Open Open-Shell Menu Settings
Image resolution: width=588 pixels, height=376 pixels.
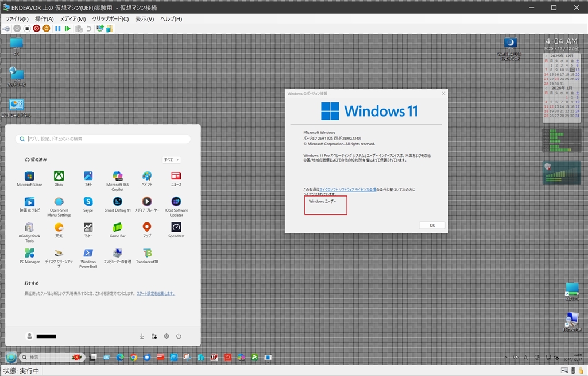click(x=59, y=207)
